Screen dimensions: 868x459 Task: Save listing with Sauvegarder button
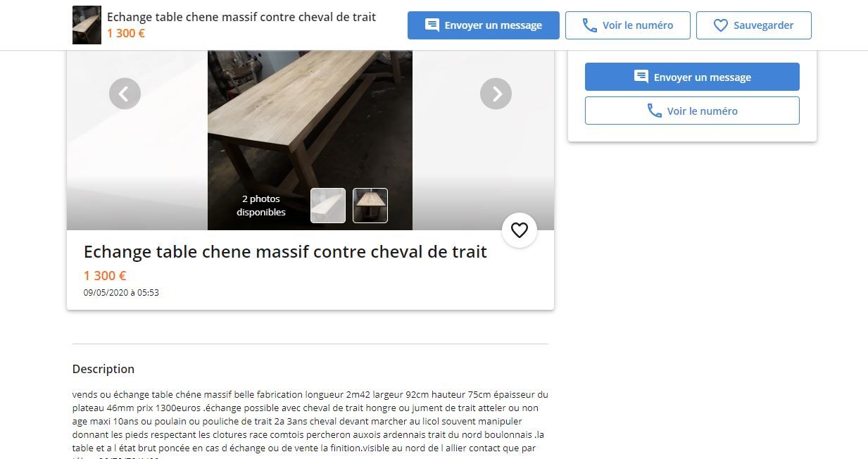coord(754,25)
